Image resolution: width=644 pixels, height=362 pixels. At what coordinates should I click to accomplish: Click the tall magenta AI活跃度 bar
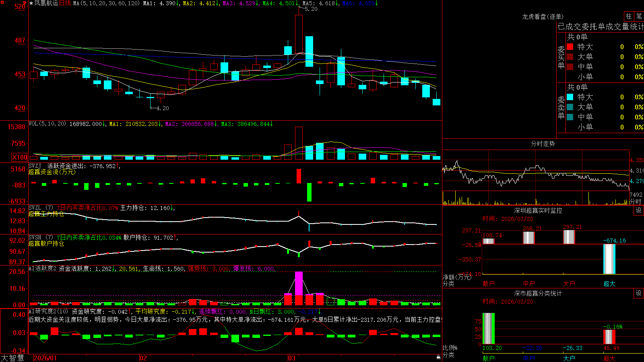coord(299,283)
